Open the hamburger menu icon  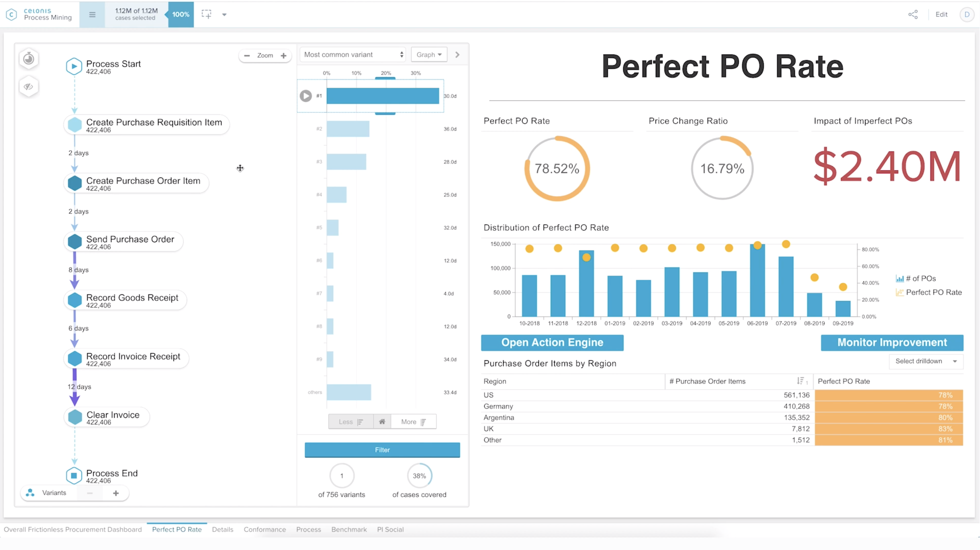click(92, 14)
